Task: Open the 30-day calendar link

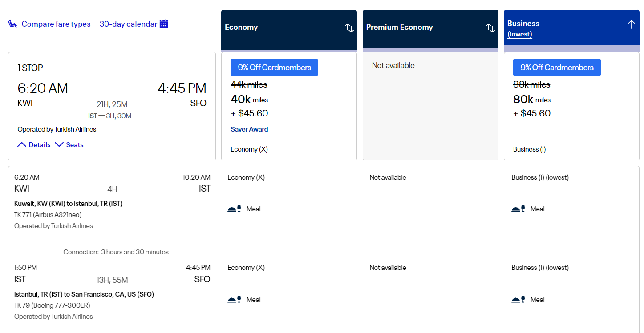Action: pyautogui.click(x=128, y=24)
